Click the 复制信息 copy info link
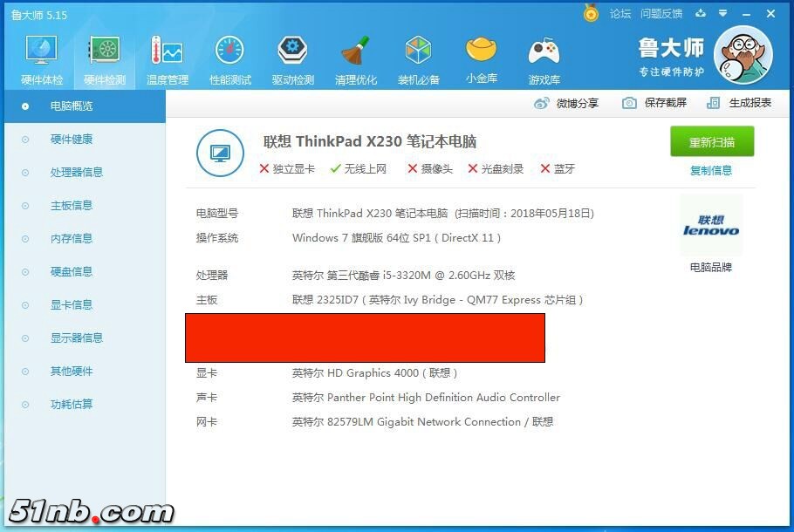Screen dimensions: 794x532 pyautogui.click(x=711, y=171)
